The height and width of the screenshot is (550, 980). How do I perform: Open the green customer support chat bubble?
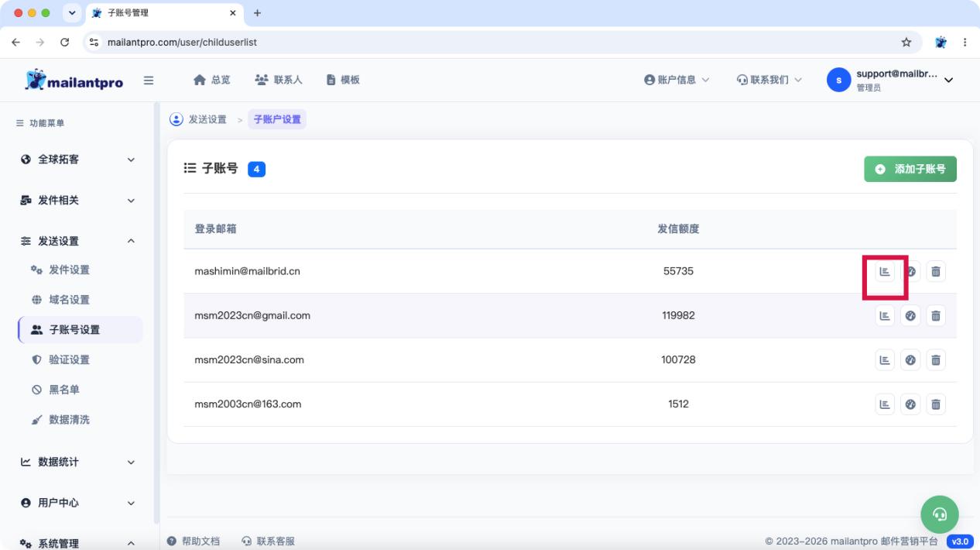pos(940,514)
